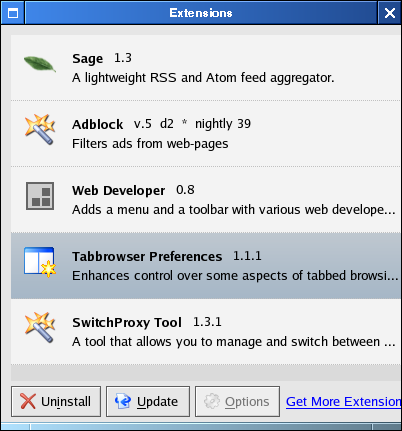Select the Sage extension name

click(87, 59)
